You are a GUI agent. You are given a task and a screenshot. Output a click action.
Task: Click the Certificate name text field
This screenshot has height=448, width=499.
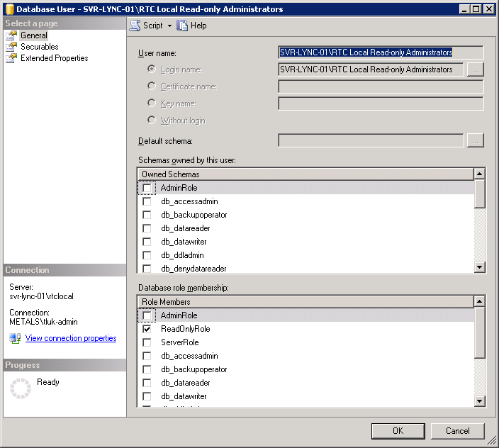381,86
